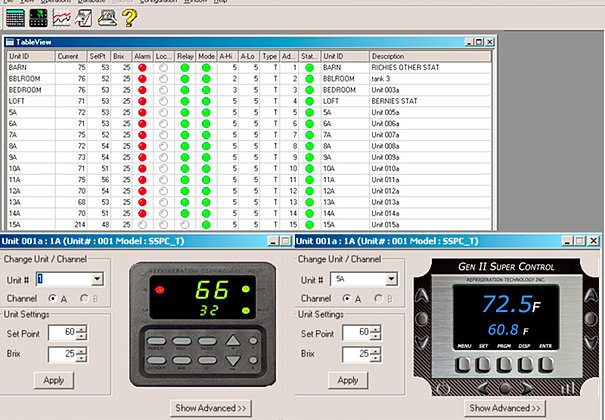
Task: Click the Brix field in the right unit window
Action: (x=357, y=354)
